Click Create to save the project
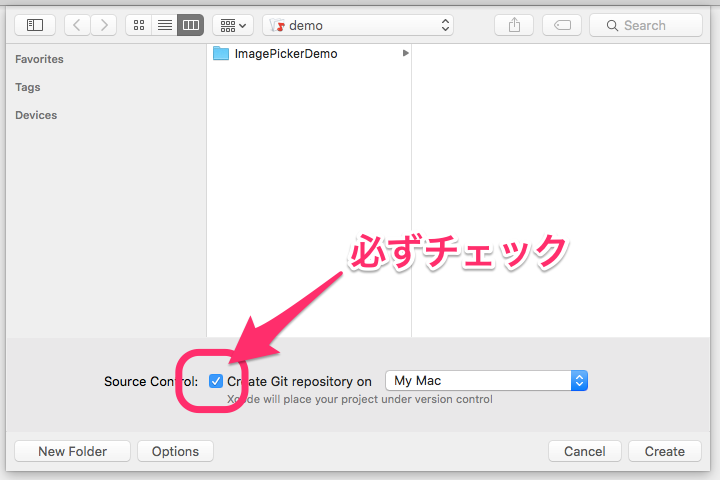Screen dimensions: 720x480 [664, 452]
